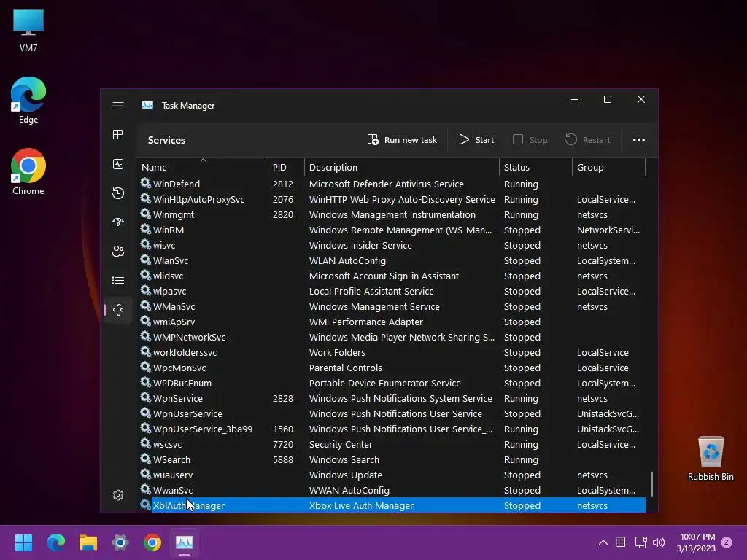Sort services by Name column header

tap(203, 167)
